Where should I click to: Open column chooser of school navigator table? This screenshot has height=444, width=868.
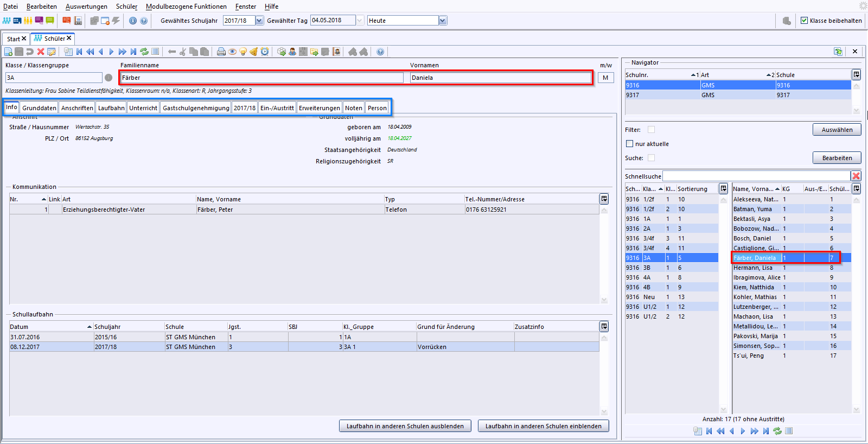click(x=856, y=75)
